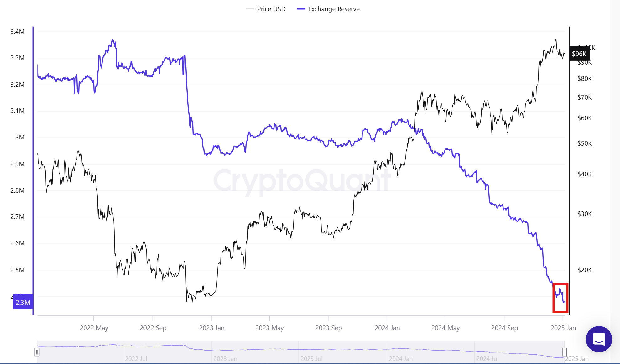Screen dimensions: 620x364
Task: Click the CryptoQuant watermark
Action: 301,181
